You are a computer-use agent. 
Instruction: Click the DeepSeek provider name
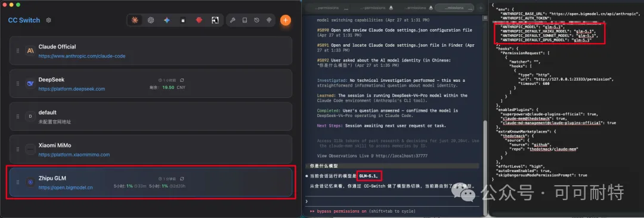51,79
